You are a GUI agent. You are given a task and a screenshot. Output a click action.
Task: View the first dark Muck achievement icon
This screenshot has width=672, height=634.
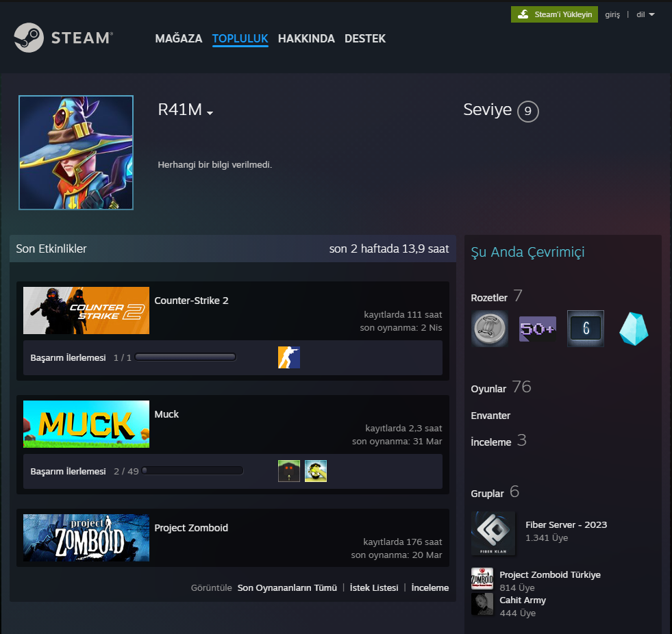pos(289,471)
